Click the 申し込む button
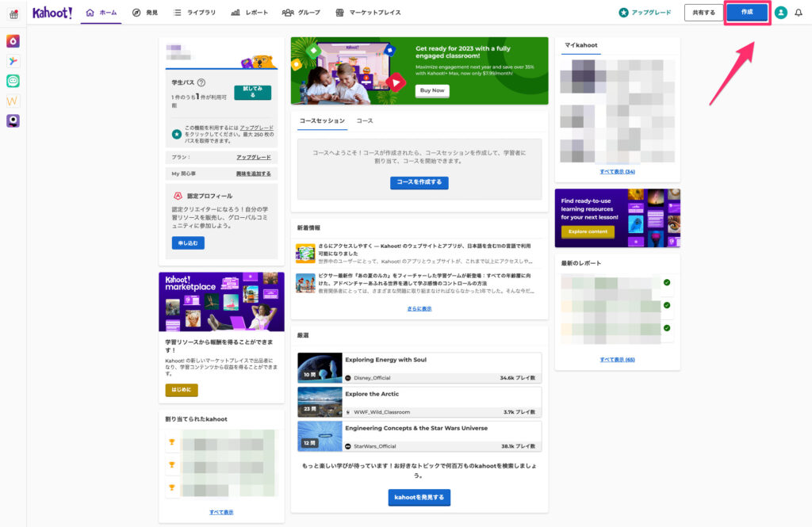This screenshot has height=527, width=812. [x=188, y=242]
